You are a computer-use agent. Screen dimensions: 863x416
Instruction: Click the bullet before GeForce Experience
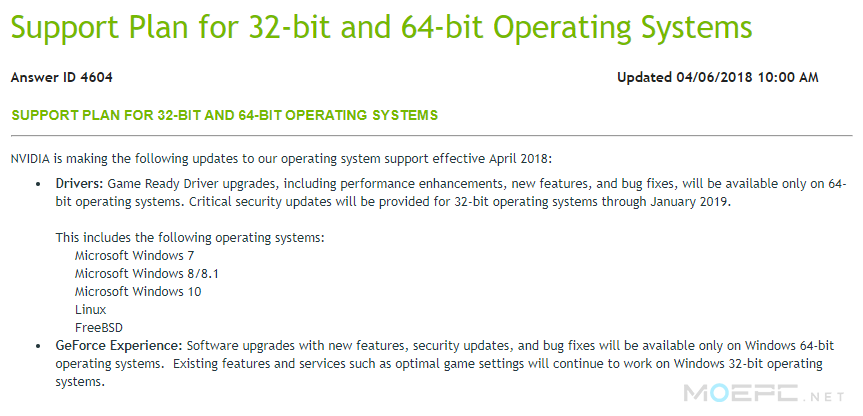point(38,347)
